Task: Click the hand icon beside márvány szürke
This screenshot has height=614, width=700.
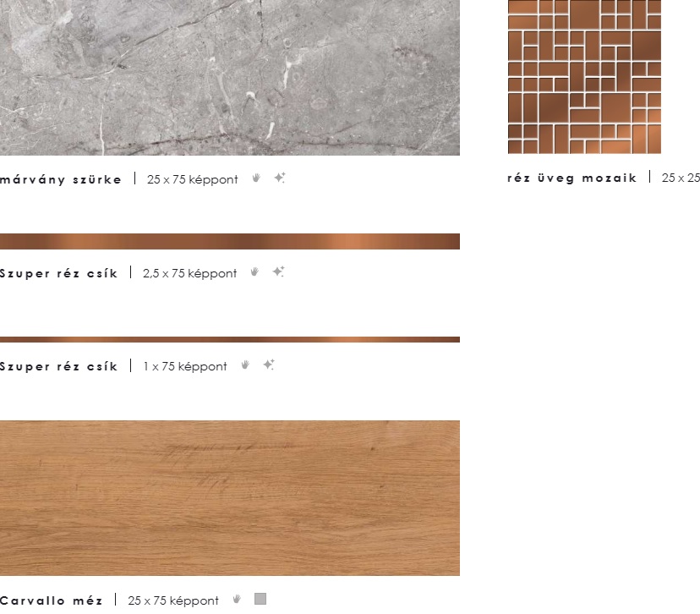Action: tap(256, 178)
